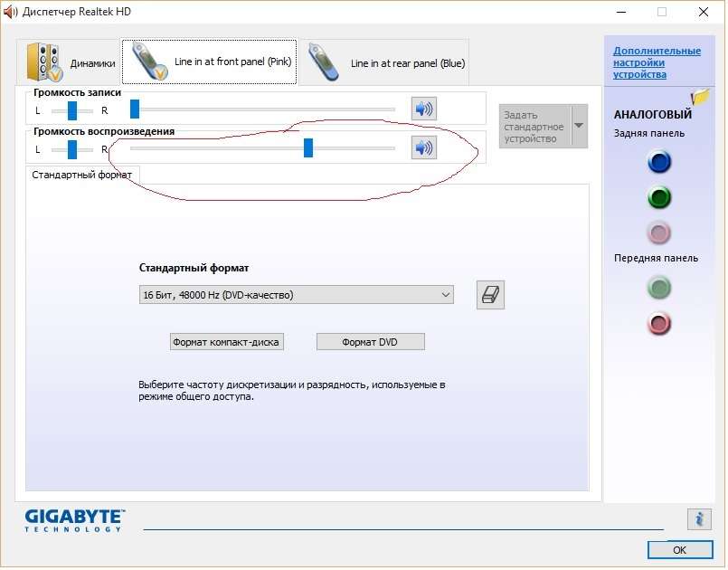Click the Задняя панель label
728x570 pixels.
click(x=649, y=133)
